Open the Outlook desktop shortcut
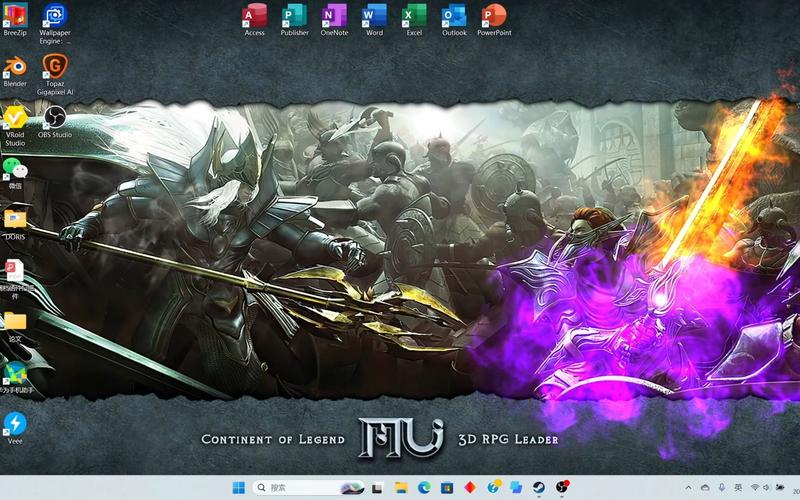Image resolution: width=800 pixels, height=500 pixels. click(454, 20)
